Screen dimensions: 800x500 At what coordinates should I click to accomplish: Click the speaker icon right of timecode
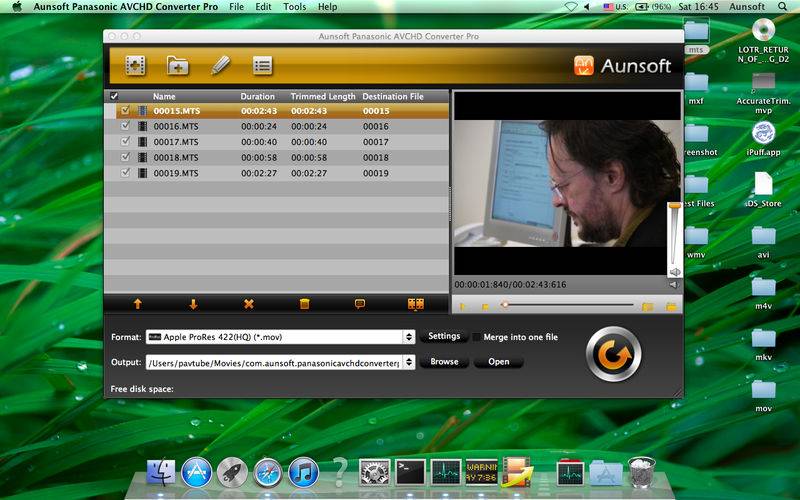(674, 285)
